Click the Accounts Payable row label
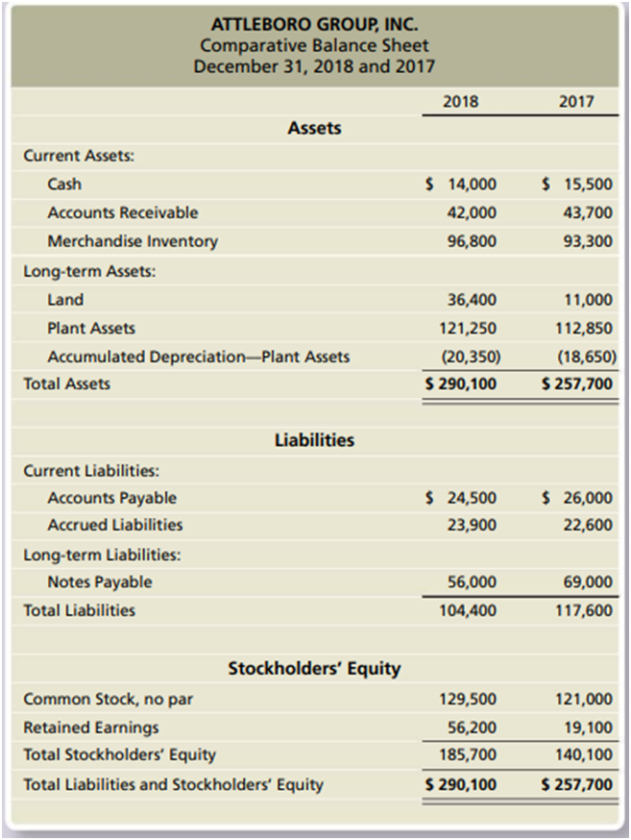This screenshot has width=631, height=840. coord(111,498)
